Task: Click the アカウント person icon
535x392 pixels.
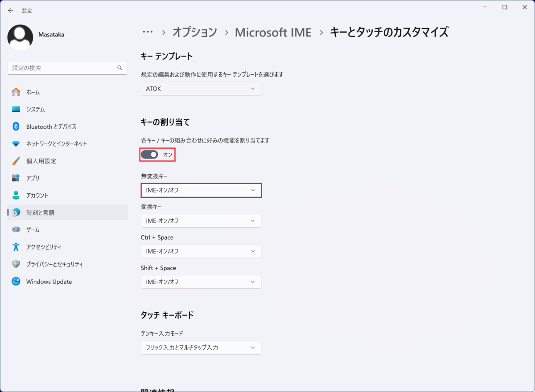Action: tap(16, 195)
